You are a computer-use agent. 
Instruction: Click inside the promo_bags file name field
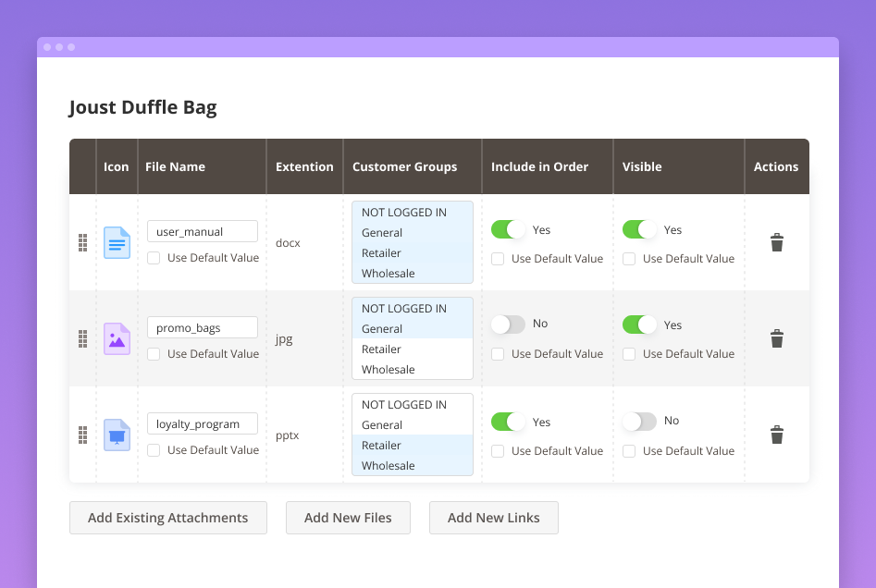pos(202,326)
